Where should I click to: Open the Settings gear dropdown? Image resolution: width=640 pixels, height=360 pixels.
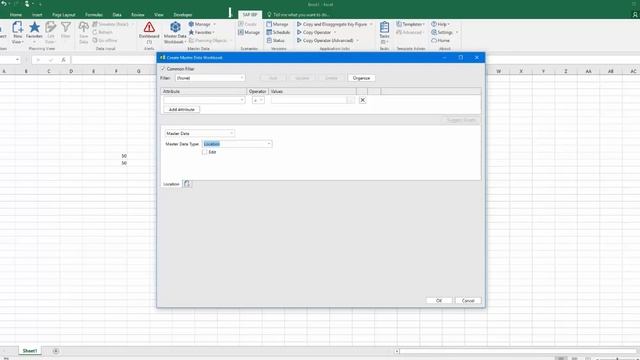444,32
